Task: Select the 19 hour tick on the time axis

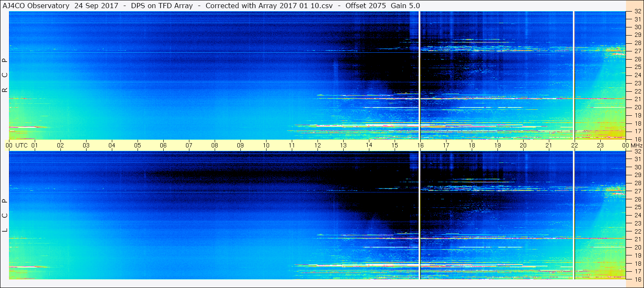Action: click(497, 145)
